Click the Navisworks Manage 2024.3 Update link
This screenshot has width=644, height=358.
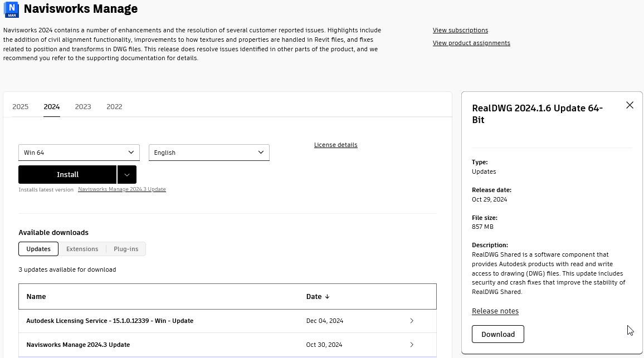pos(122,189)
